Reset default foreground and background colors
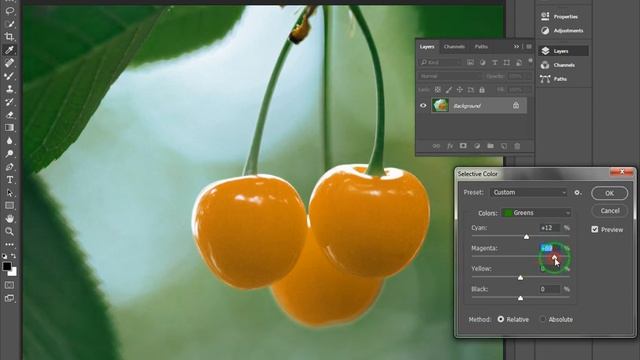Viewport: 640px width, 360px height. click(4, 256)
